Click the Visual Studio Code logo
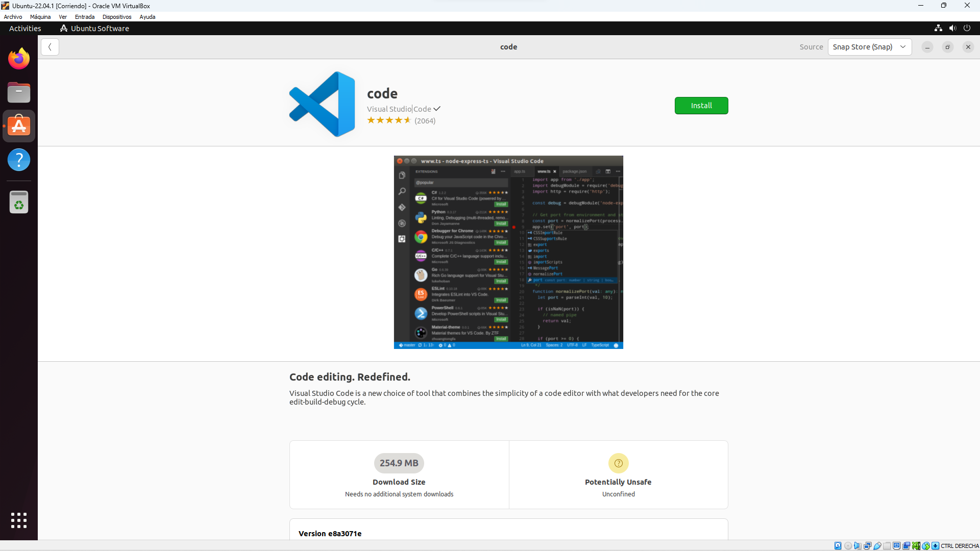This screenshot has height=551, width=980. (322, 104)
